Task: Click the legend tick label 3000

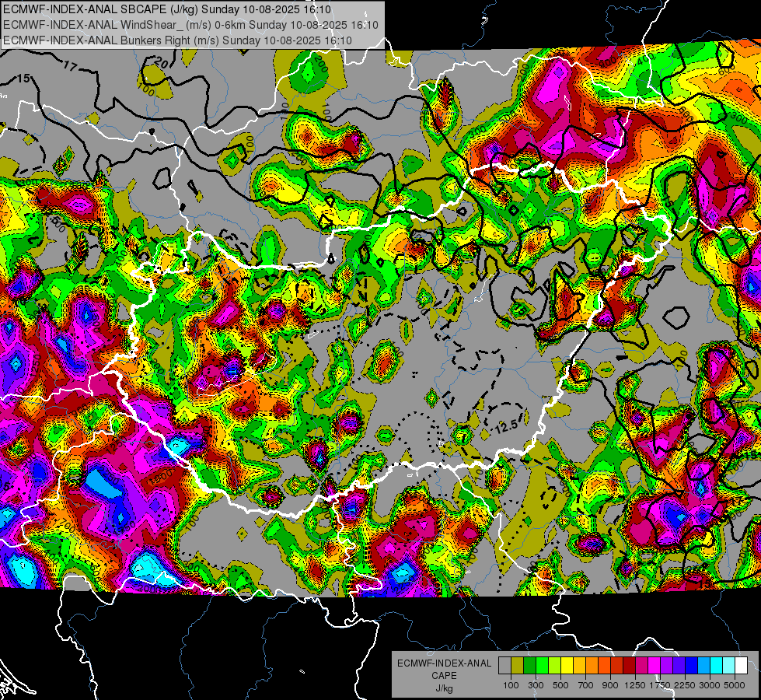Action: [x=710, y=685]
